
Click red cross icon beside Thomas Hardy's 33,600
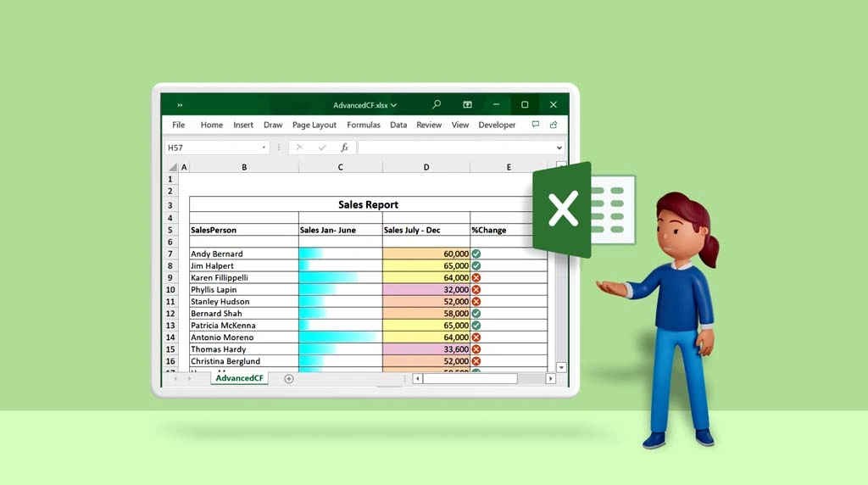(x=476, y=349)
